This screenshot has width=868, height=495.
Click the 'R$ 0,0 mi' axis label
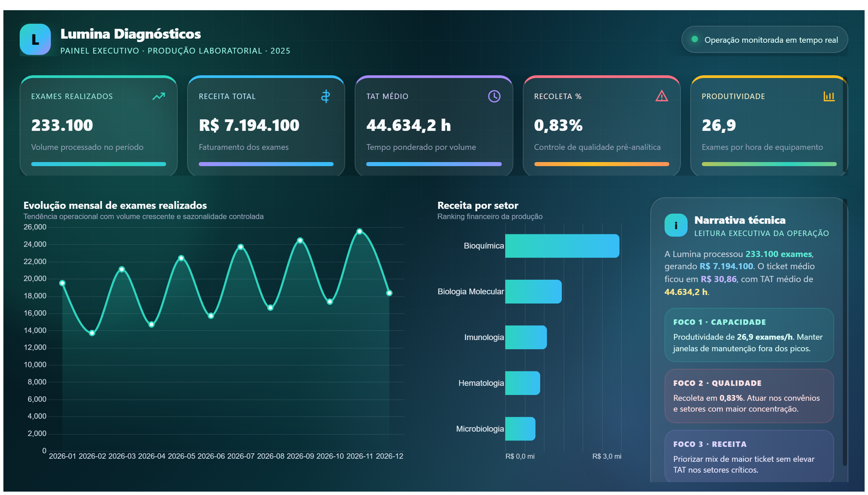tap(519, 456)
